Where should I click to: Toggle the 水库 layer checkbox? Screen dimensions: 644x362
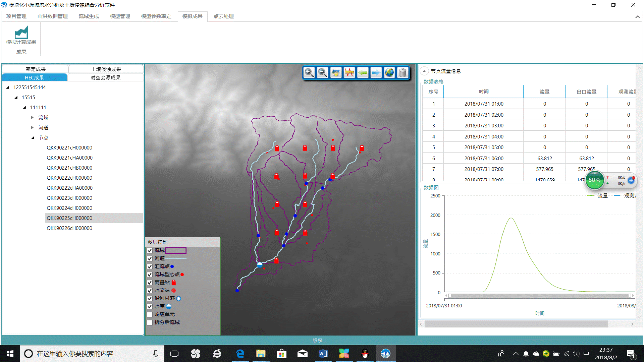tap(150, 306)
